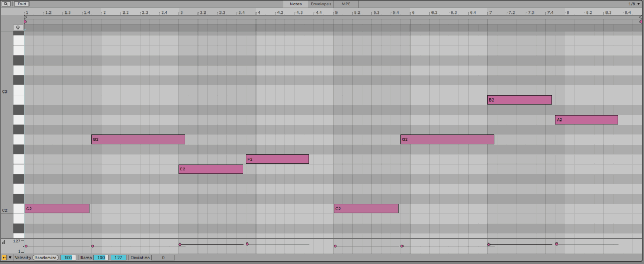Image resolution: width=644 pixels, height=264 pixels.
Task: Toggle the yellow lane visibility button
Action: click(4, 258)
